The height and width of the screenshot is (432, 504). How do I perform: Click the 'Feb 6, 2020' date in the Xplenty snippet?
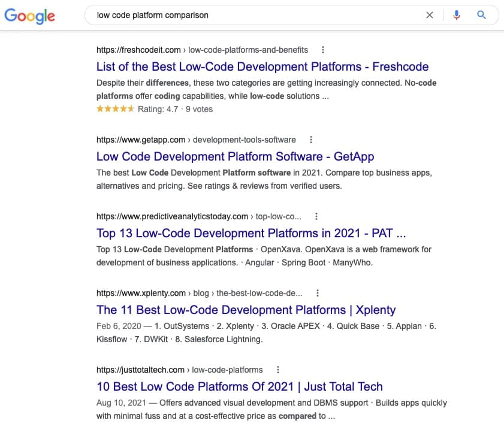pyautogui.click(x=119, y=327)
